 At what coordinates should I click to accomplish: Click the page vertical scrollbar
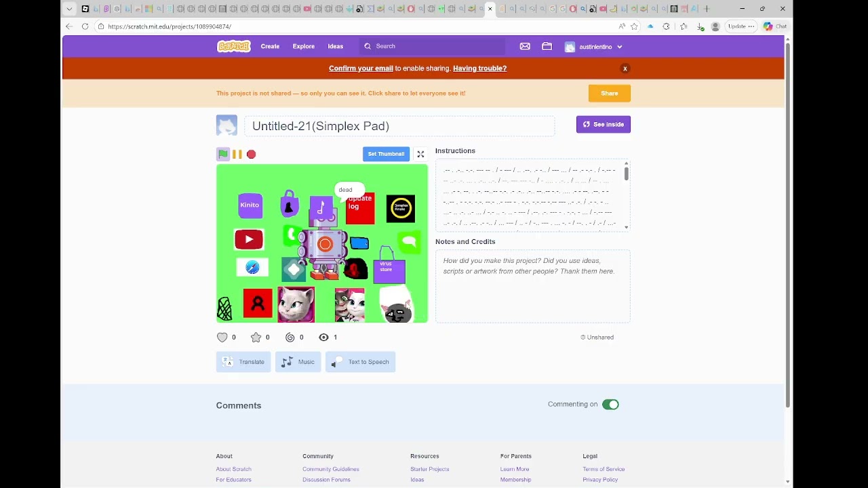click(x=787, y=224)
